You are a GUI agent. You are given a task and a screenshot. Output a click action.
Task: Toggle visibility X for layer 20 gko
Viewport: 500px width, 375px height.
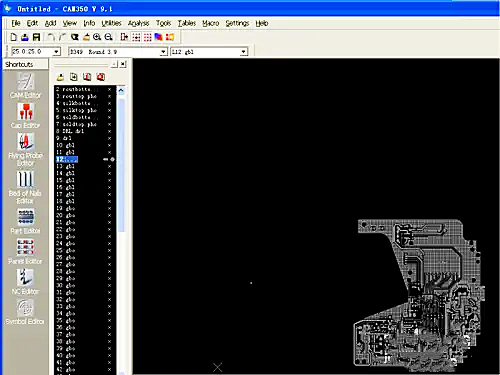point(109,215)
